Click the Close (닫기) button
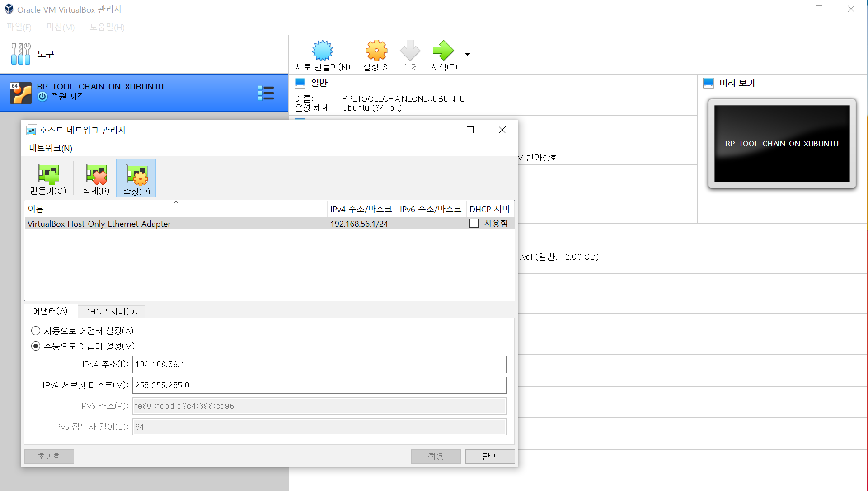868x491 pixels. coord(490,456)
